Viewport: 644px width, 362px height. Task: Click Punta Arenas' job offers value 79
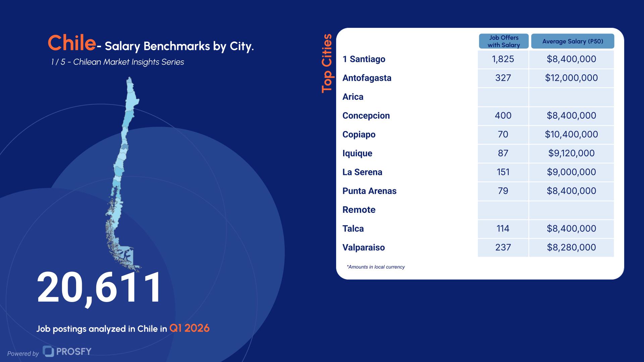point(503,191)
